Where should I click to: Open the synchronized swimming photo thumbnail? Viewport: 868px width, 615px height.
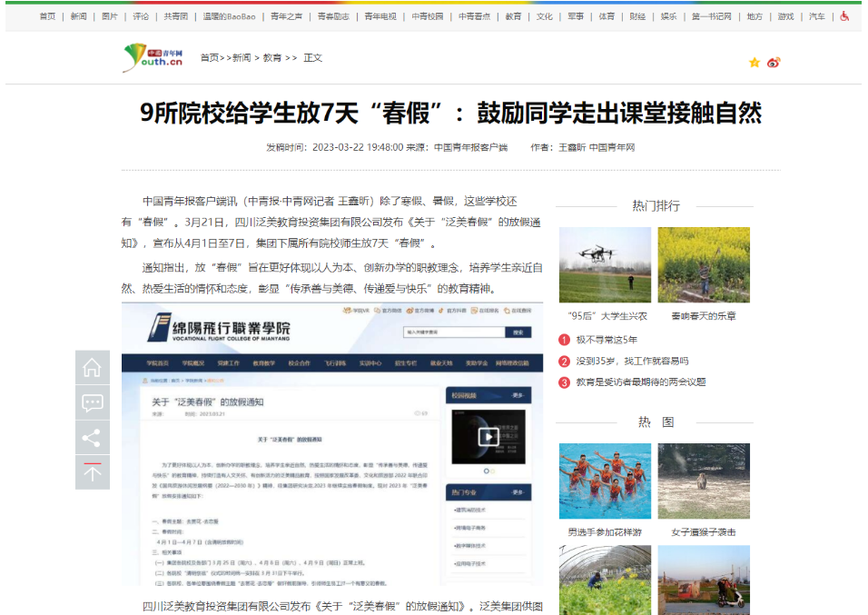click(x=605, y=481)
